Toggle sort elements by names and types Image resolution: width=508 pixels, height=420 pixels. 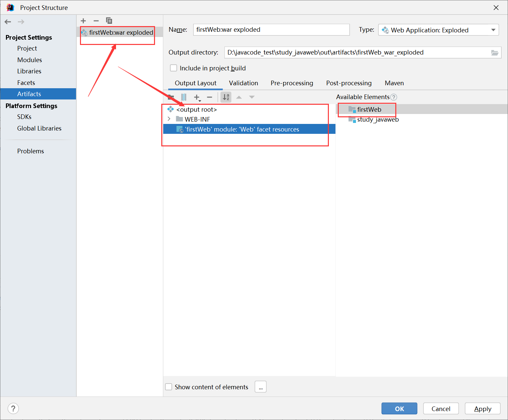pyautogui.click(x=226, y=97)
